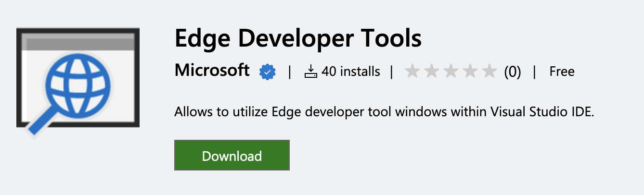Rate the extension one star

[x=412, y=72]
